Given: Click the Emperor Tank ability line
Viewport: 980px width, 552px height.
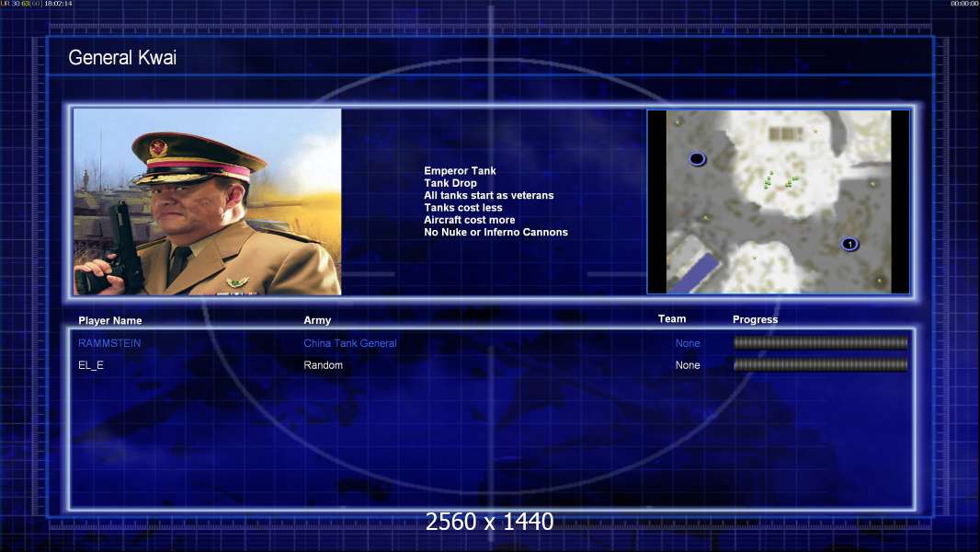Looking at the screenshot, I should click(x=460, y=171).
